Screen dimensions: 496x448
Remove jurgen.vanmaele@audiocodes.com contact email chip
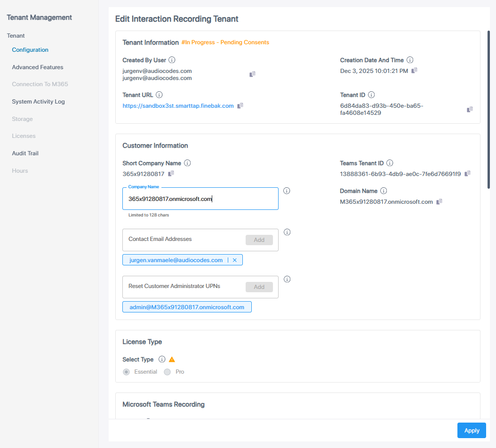pyautogui.click(x=234, y=260)
